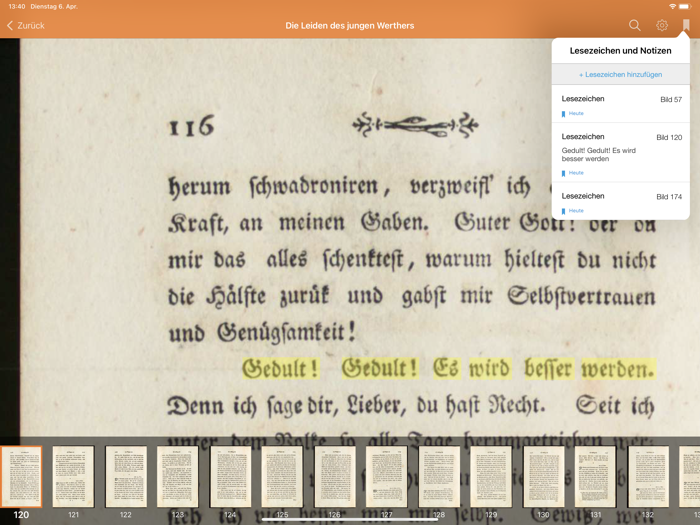This screenshot has width=700, height=525.
Task: Open the search magnifier icon
Action: (634, 25)
